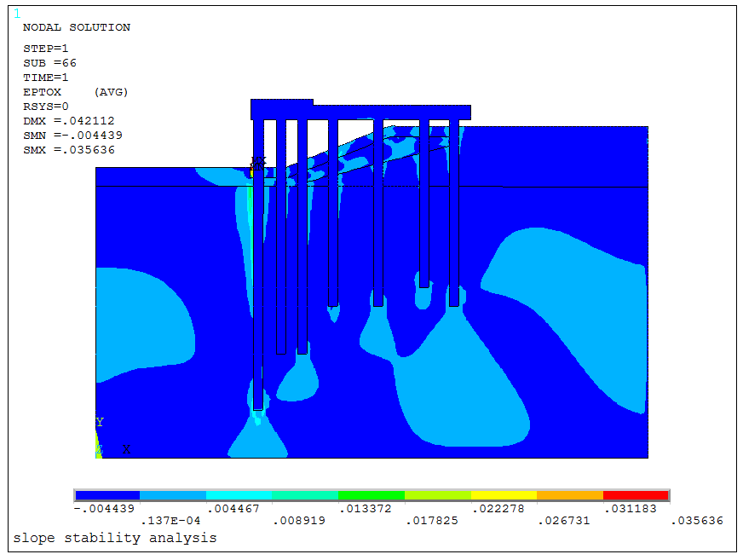Select the red legend color band
Screen dimensions: 743x560
click(636, 495)
